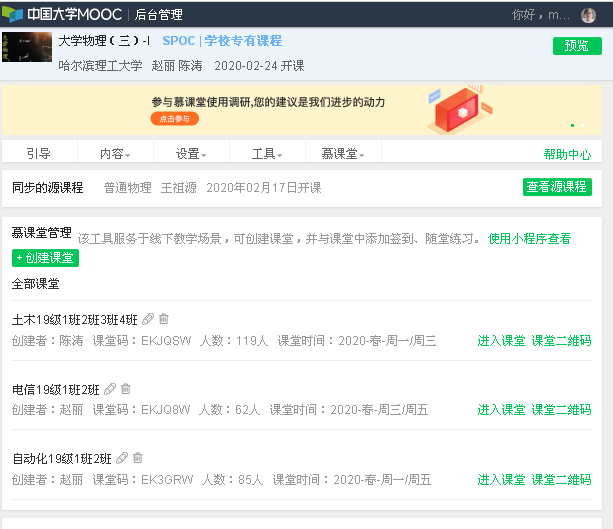Click 查看源课程 button
Viewport: 613px width, 529px height.
(x=557, y=187)
